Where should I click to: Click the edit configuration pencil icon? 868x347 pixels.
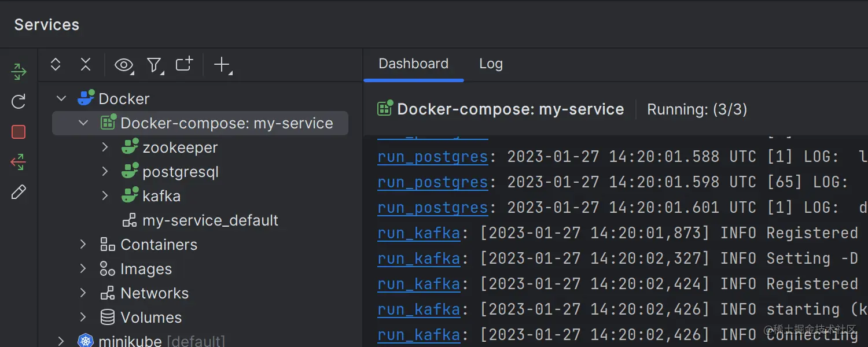click(x=18, y=191)
